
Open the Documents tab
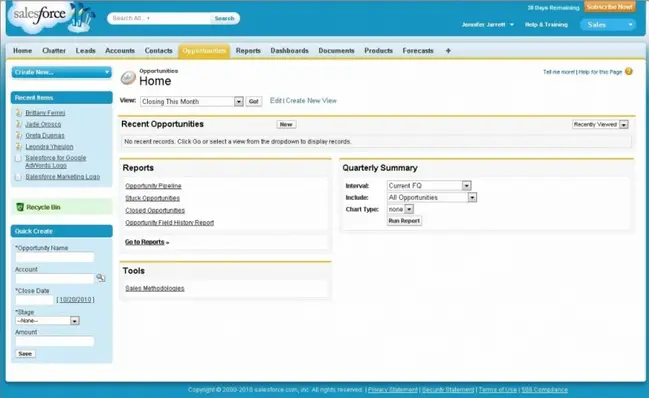(336, 50)
